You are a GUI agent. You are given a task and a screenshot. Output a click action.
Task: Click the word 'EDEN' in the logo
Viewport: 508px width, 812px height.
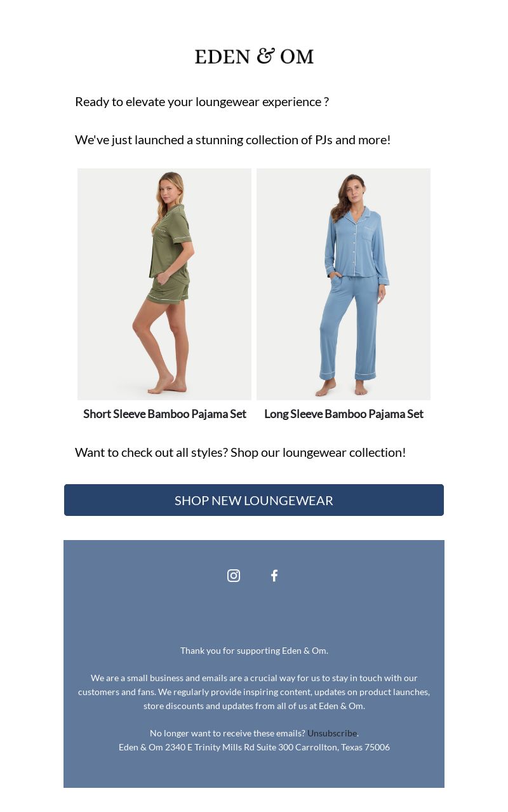(x=222, y=57)
